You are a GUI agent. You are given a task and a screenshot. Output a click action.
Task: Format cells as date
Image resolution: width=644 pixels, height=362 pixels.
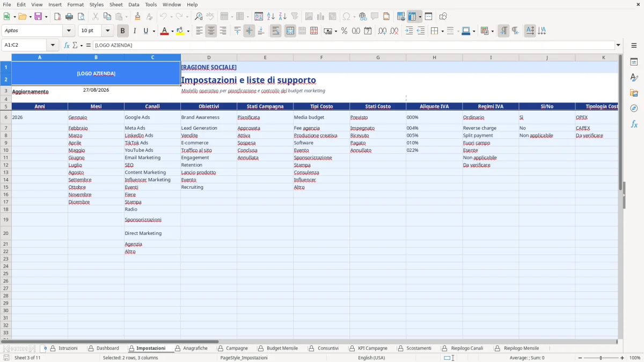tap(368, 31)
